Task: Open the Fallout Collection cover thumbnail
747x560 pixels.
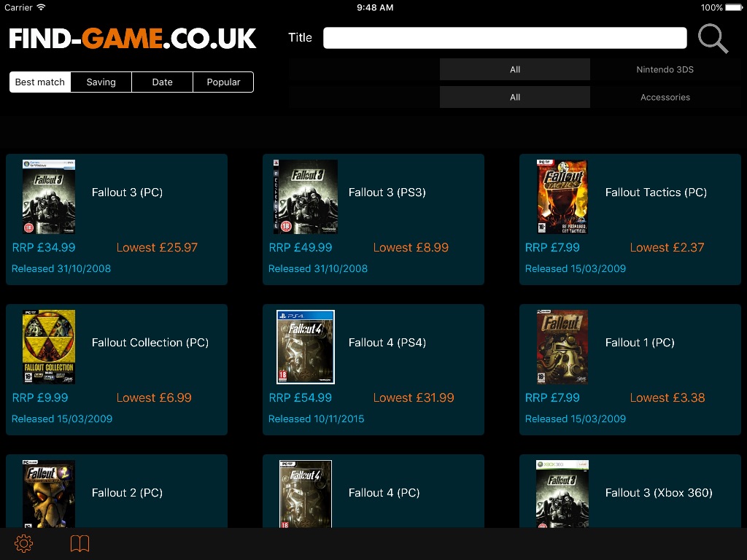Action: [x=49, y=346]
